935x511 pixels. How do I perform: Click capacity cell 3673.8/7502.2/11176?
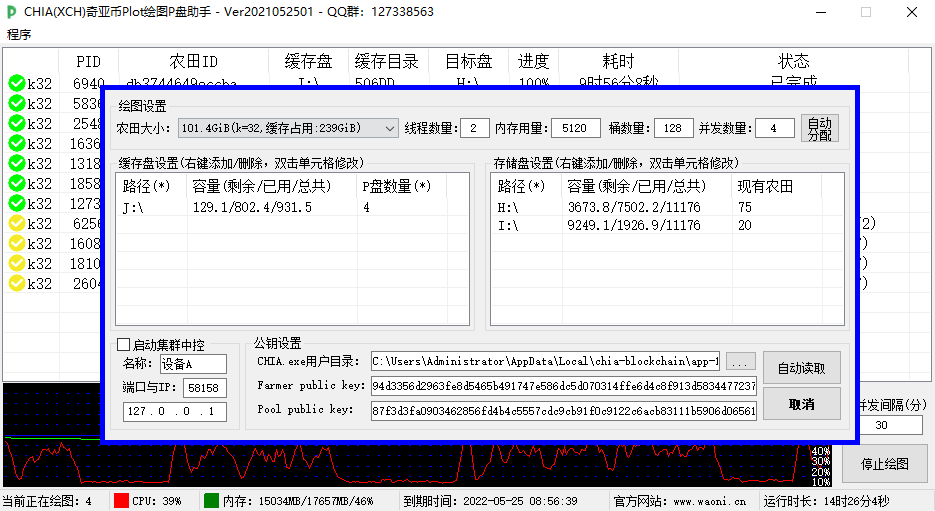coord(647,208)
